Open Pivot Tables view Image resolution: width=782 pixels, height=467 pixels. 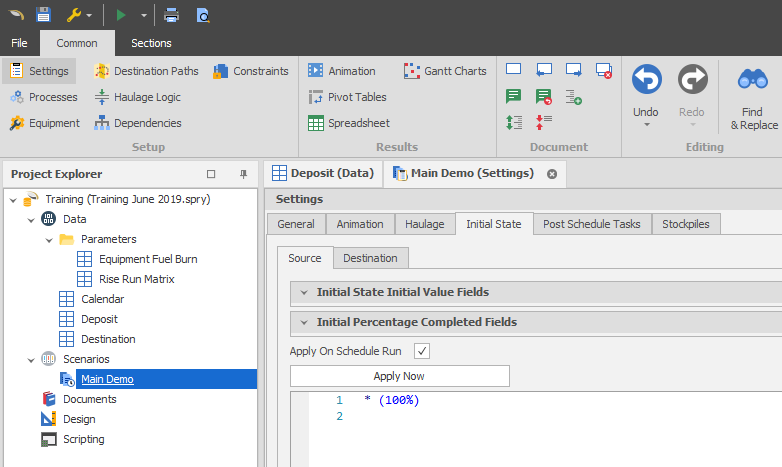[347, 97]
